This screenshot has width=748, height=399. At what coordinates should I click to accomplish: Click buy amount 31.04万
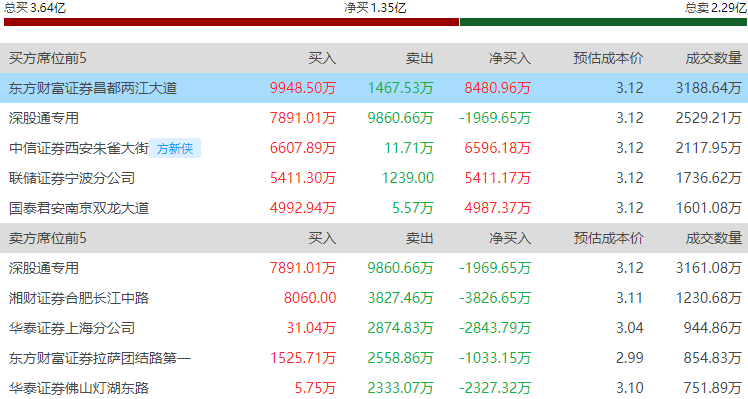coord(312,328)
